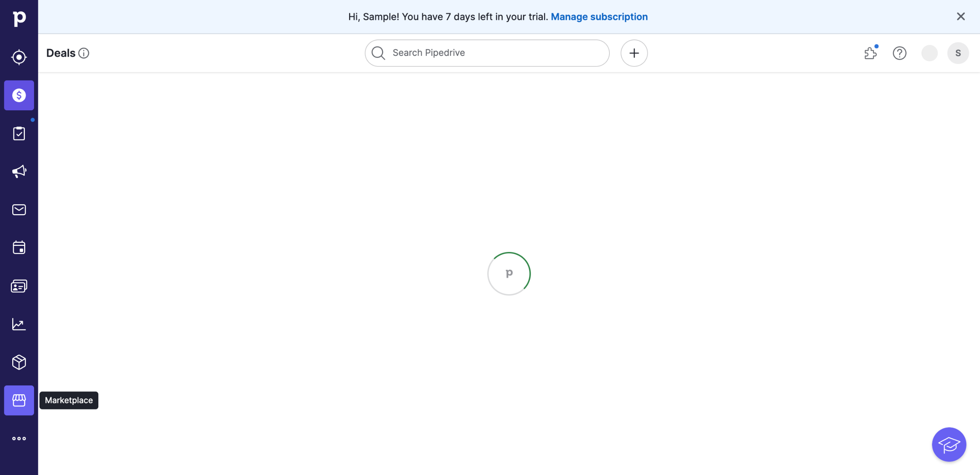Open the Leads target icon
The height and width of the screenshot is (475, 980).
pyautogui.click(x=19, y=57)
